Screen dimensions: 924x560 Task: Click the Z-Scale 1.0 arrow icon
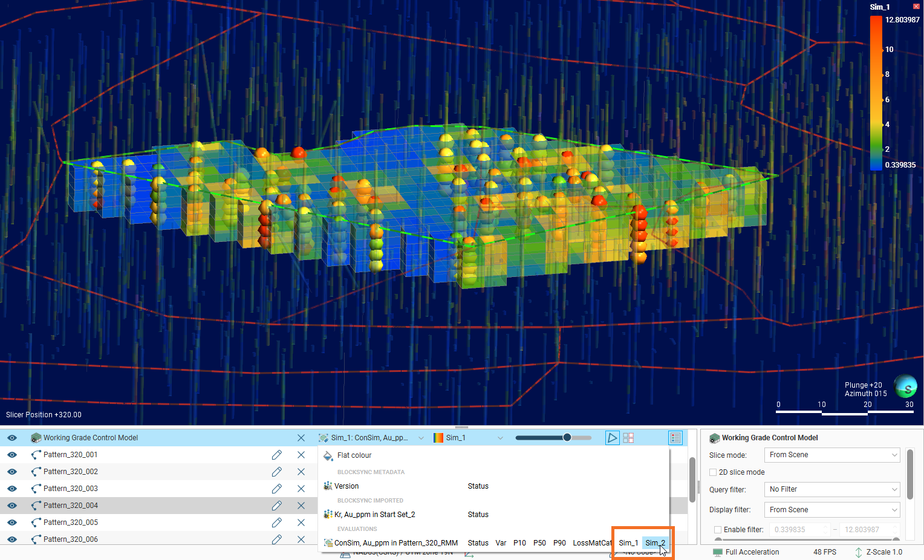[858, 552]
